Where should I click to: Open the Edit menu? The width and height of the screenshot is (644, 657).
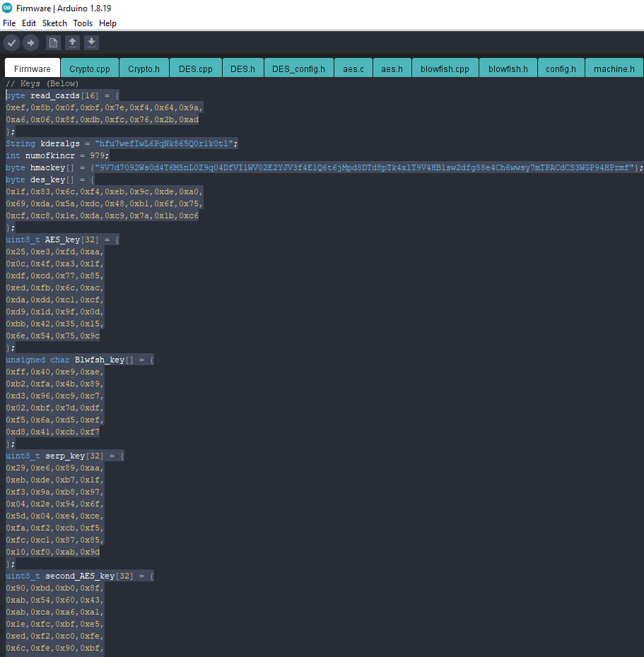(29, 23)
